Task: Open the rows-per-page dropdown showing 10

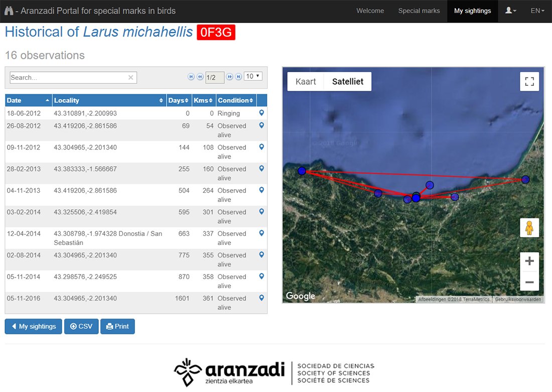Action: click(x=252, y=76)
